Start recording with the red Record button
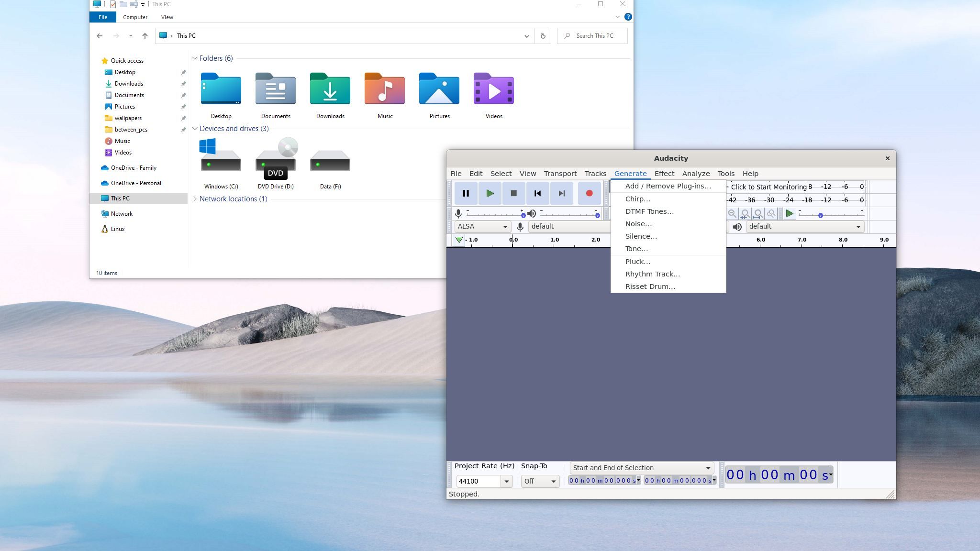 pyautogui.click(x=589, y=193)
